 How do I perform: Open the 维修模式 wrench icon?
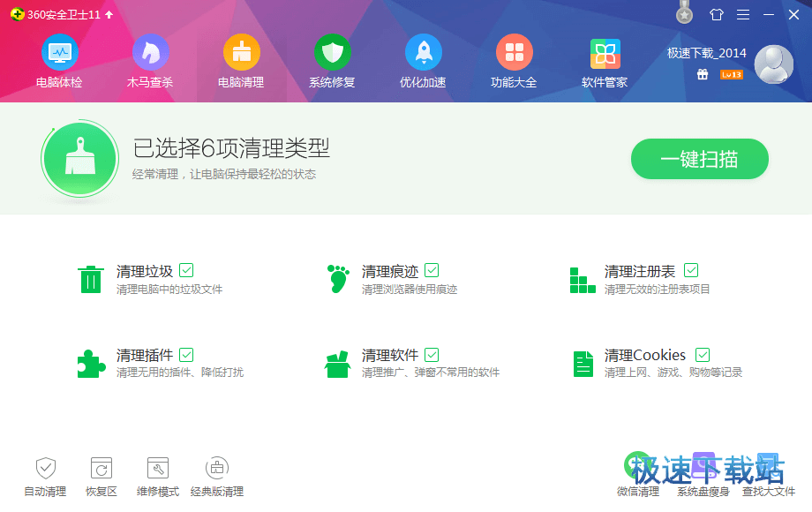pyautogui.click(x=158, y=468)
